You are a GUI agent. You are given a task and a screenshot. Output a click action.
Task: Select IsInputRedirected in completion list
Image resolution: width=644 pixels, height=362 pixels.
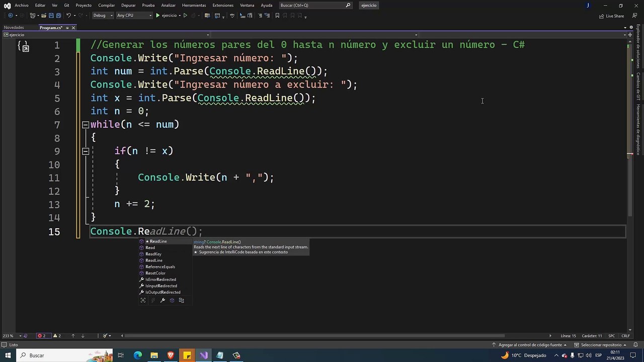[161, 286]
